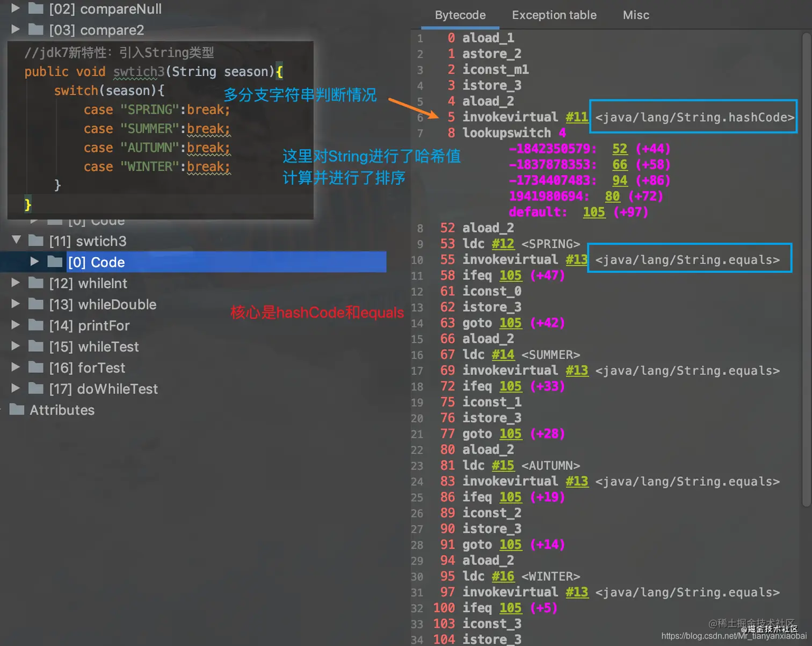This screenshot has width=812, height=646.
Task: Select the Attributes tree item
Action: (62, 410)
